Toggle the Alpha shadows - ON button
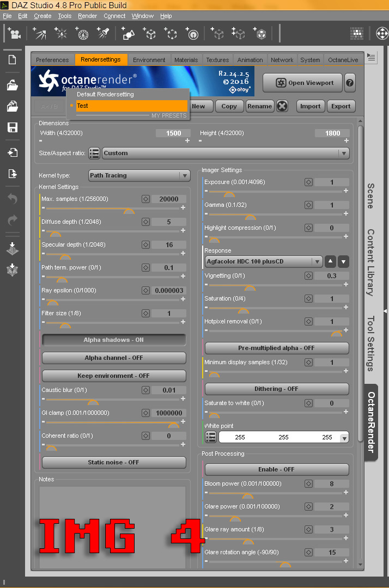 114,340
